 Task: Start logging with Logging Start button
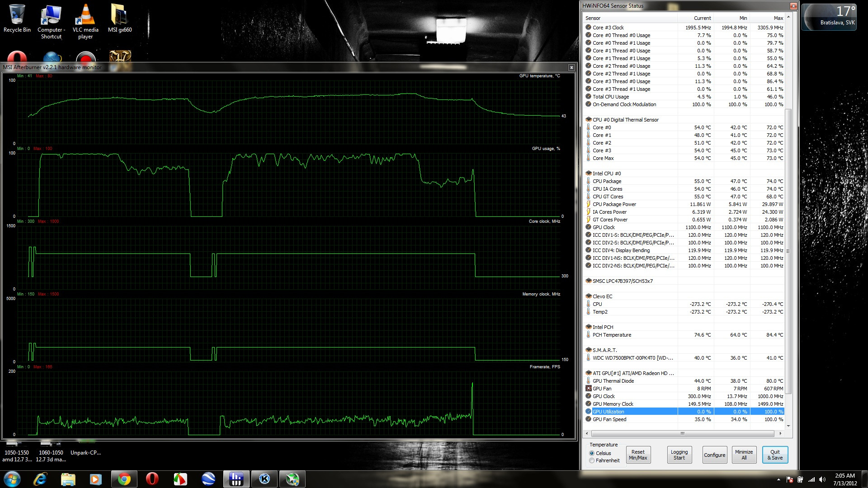click(x=679, y=455)
